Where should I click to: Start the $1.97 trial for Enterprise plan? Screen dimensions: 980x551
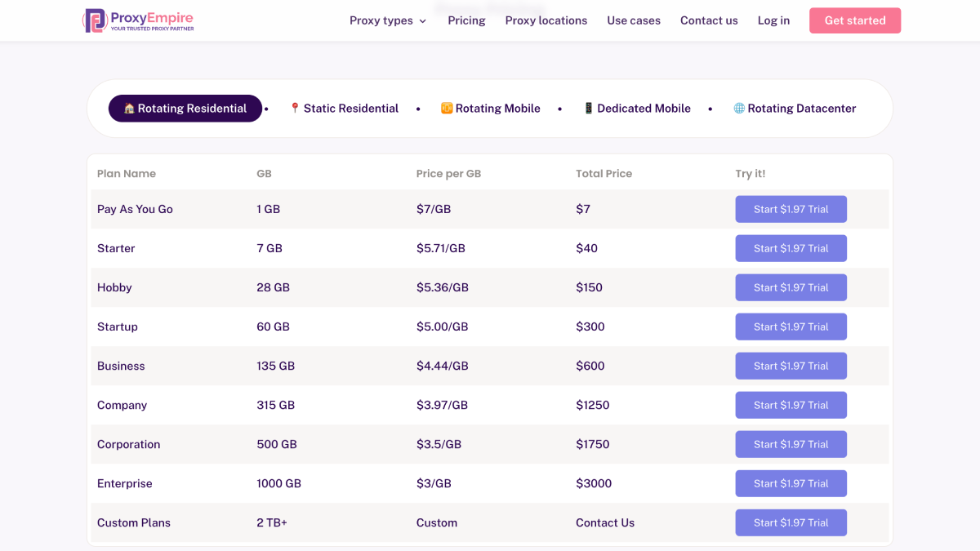pyautogui.click(x=791, y=483)
